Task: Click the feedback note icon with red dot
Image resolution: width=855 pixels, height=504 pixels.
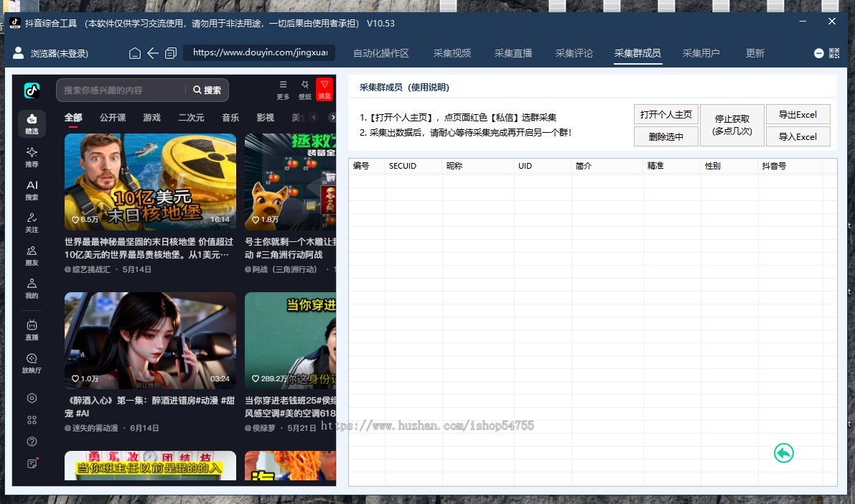Action: click(x=32, y=464)
